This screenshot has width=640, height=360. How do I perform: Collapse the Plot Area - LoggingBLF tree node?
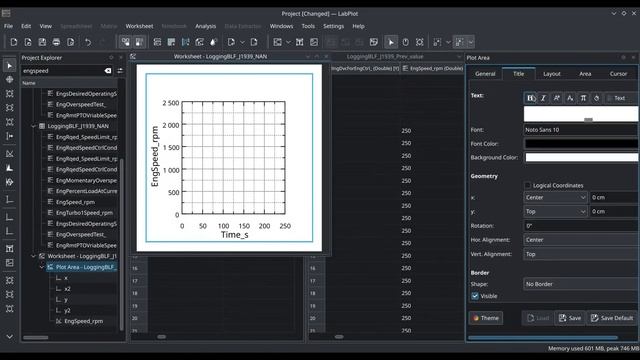(x=42, y=267)
